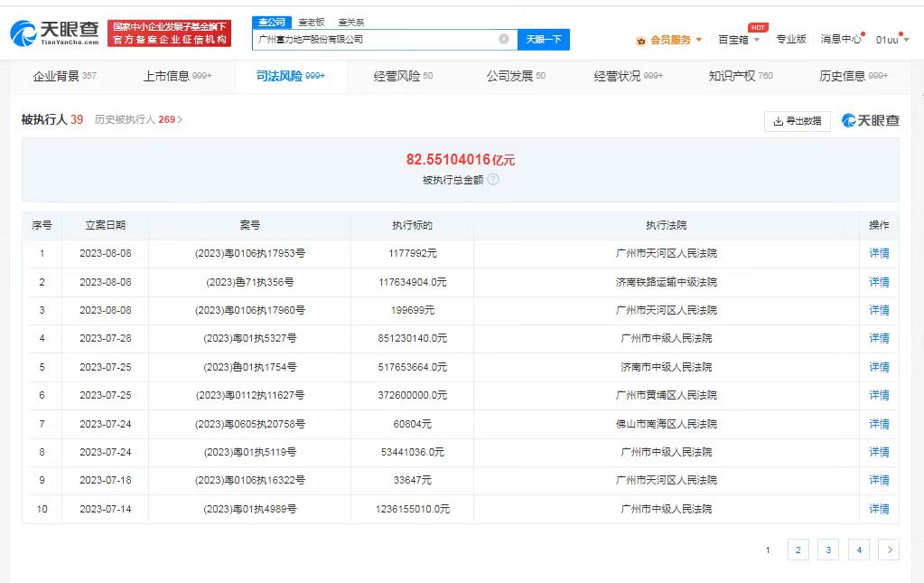Open the 知识产权 tab
Screen dimensions: 924x583
(740, 76)
